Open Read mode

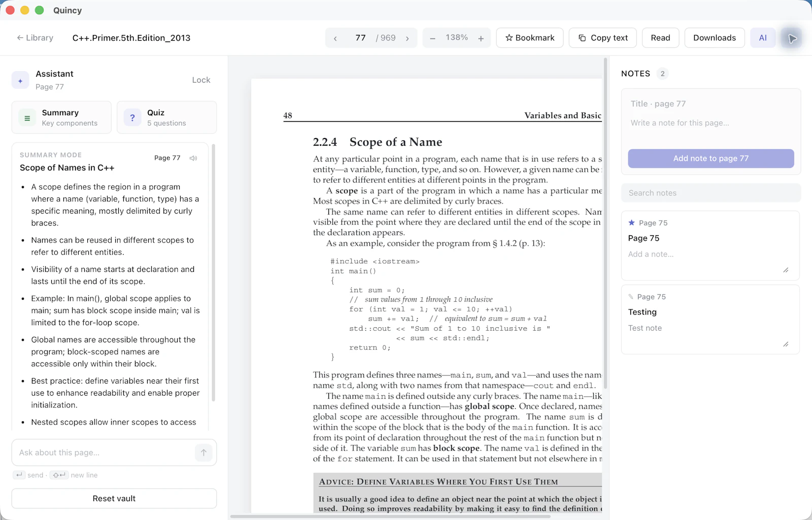point(660,38)
